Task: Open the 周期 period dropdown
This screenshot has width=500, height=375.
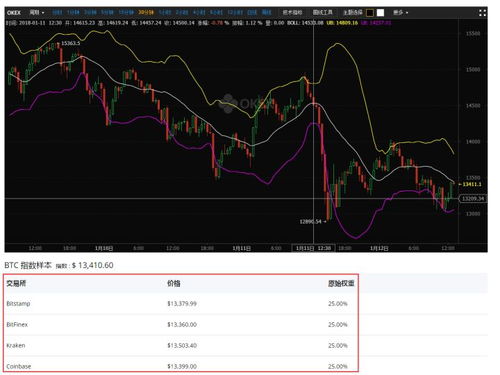Action: (x=37, y=12)
